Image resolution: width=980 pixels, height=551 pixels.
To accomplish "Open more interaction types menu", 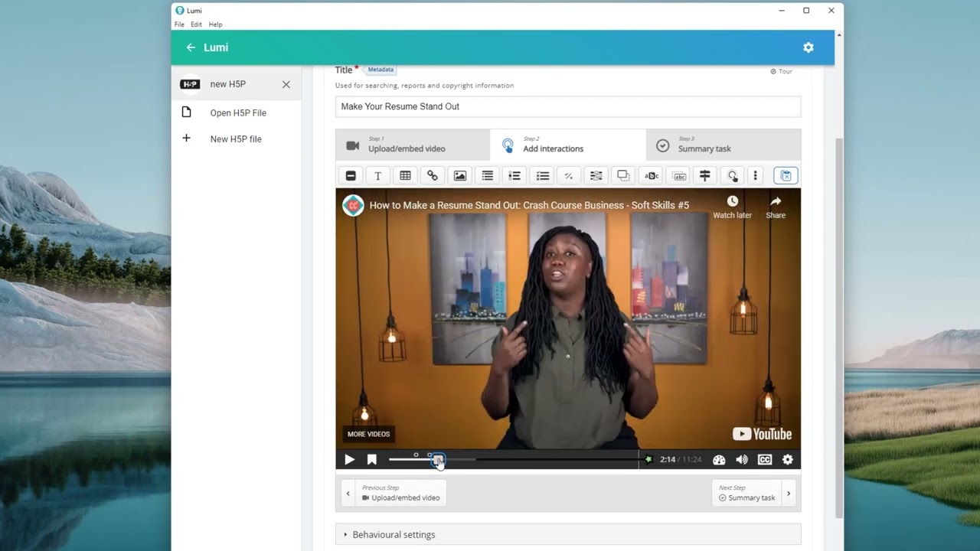I will pyautogui.click(x=755, y=176).
